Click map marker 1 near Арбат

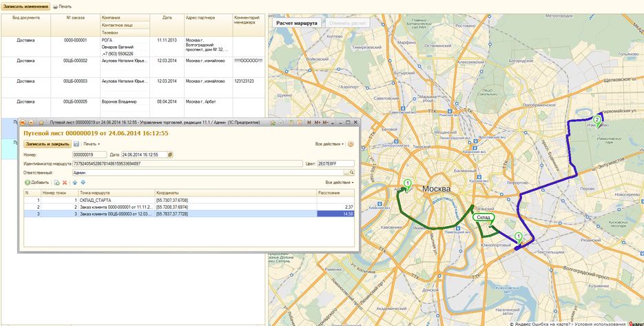point(407,184)
